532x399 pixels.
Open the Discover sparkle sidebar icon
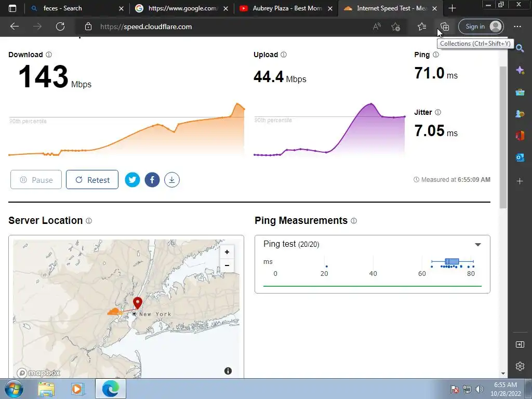point(520,70)
